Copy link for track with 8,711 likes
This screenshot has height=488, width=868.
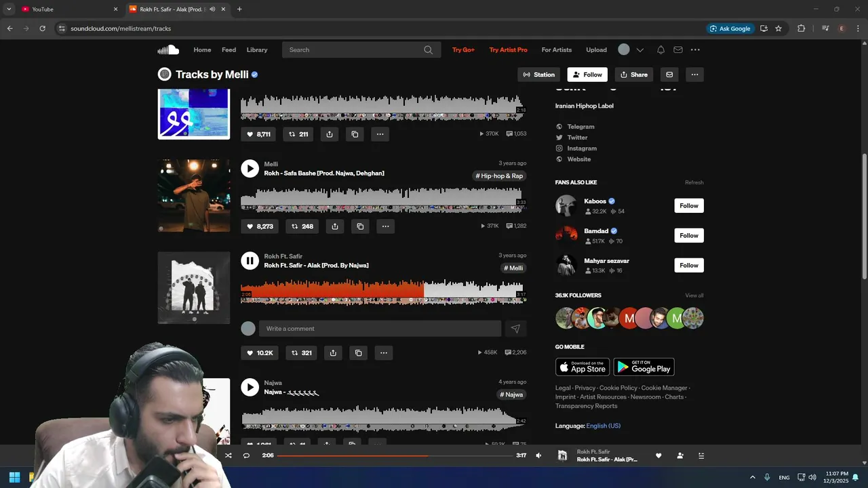(x=355, y=134)
